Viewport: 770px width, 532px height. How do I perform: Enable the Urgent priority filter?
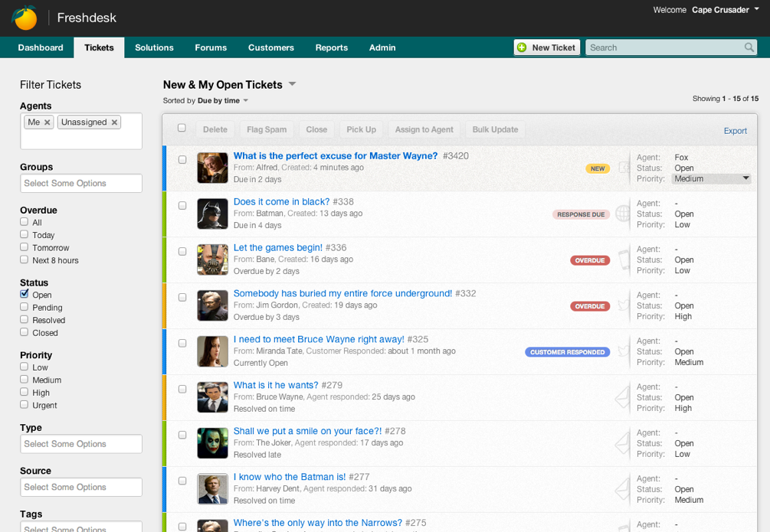tap(25, 404)
